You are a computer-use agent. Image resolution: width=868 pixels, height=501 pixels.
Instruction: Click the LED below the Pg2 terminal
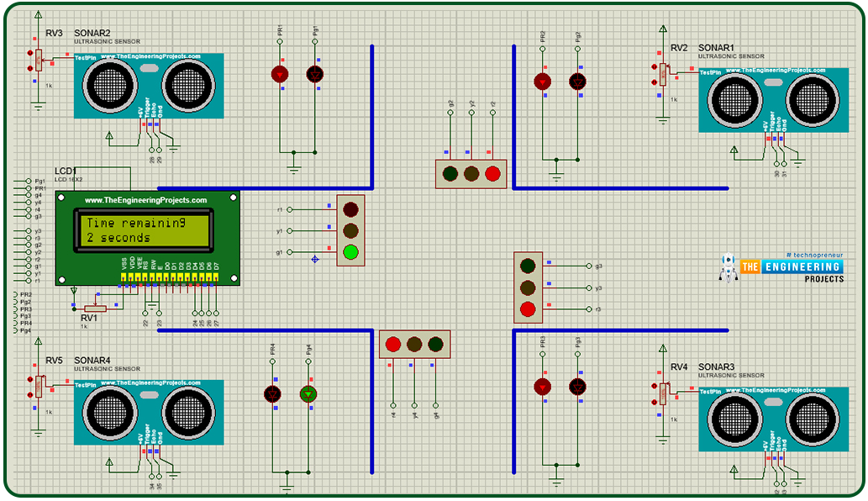577,82
